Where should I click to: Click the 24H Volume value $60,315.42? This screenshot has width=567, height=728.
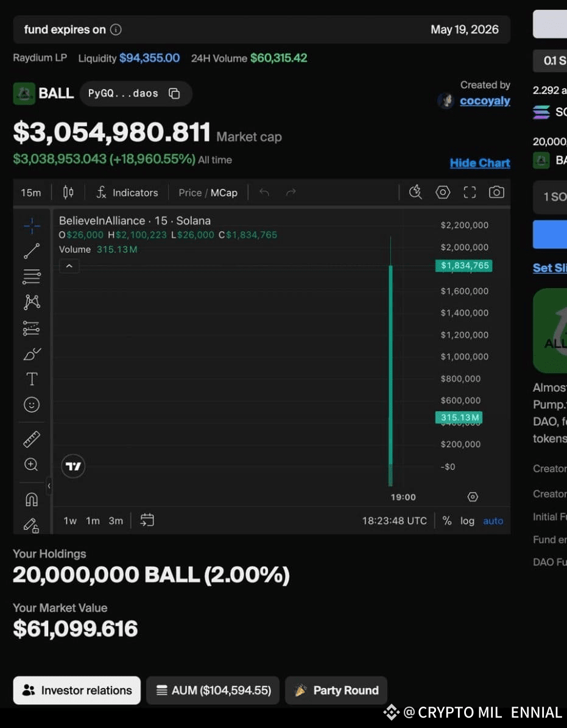pos(278,58)
